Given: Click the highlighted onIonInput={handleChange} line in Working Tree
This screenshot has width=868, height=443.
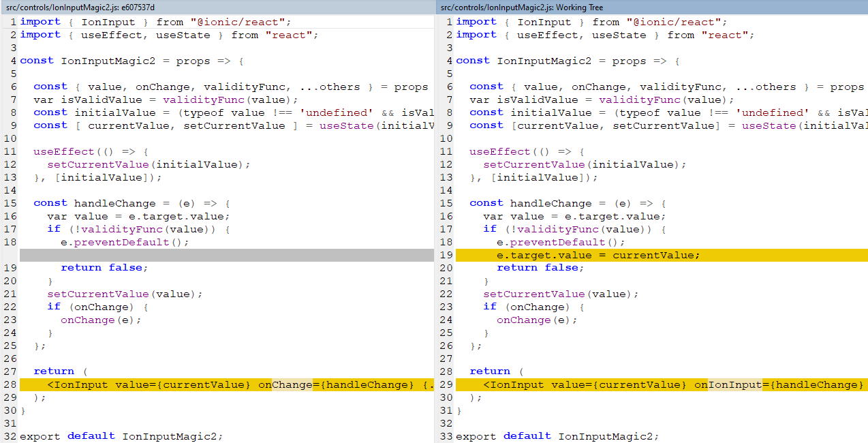Looking at the screenshot, I should click(662, 384).
